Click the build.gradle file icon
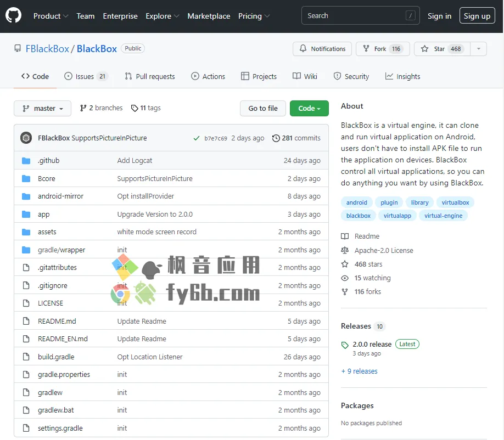Screen dimensions: 504x440 (26, 357)
